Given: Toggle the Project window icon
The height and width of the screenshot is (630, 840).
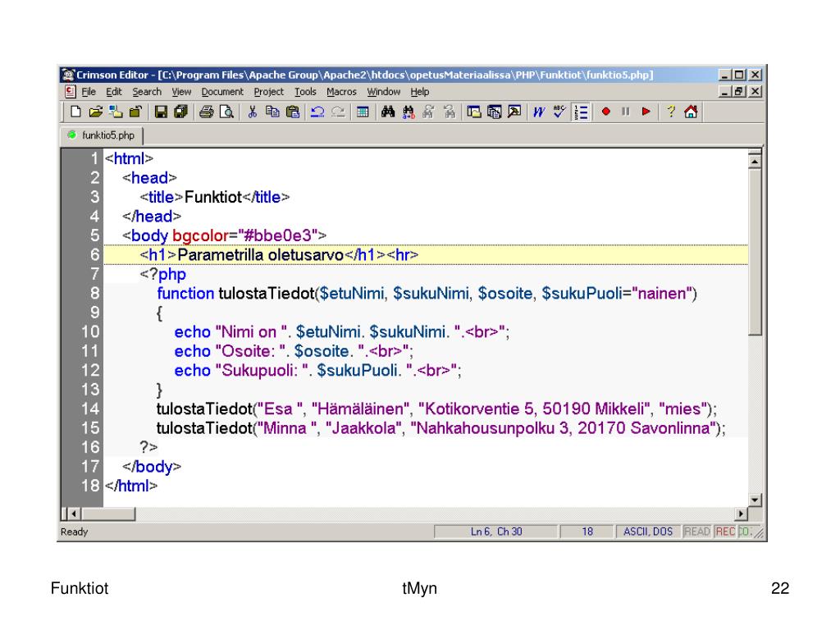Looking at the screenshot, I should (x=494, y=112).
